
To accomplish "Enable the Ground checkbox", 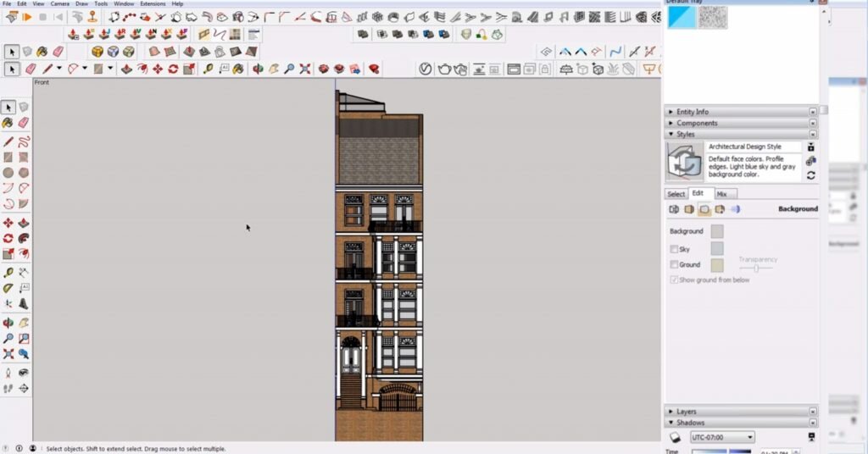I will (674, 264).
